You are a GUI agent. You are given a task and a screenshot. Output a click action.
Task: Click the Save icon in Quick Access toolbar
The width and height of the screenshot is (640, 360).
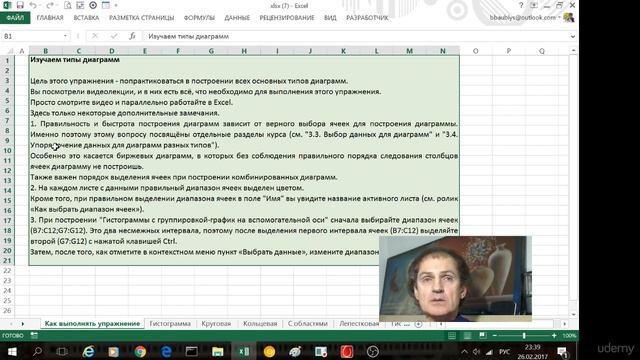(20, 5)
